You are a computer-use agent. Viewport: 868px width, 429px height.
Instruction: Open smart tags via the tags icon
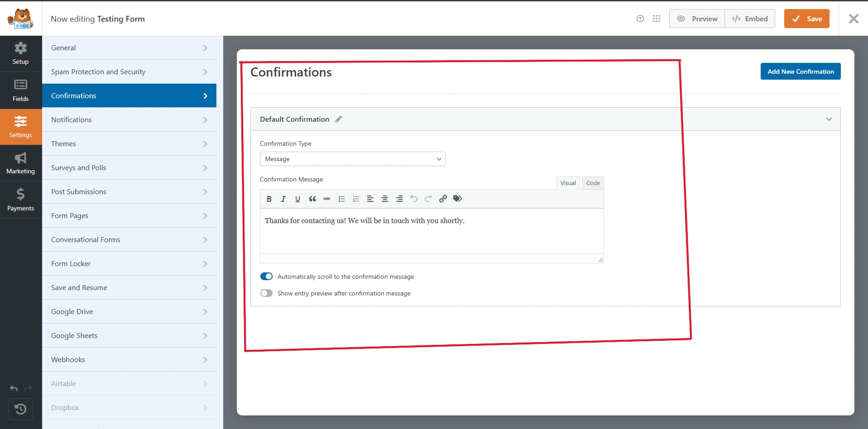pos(457,199)
